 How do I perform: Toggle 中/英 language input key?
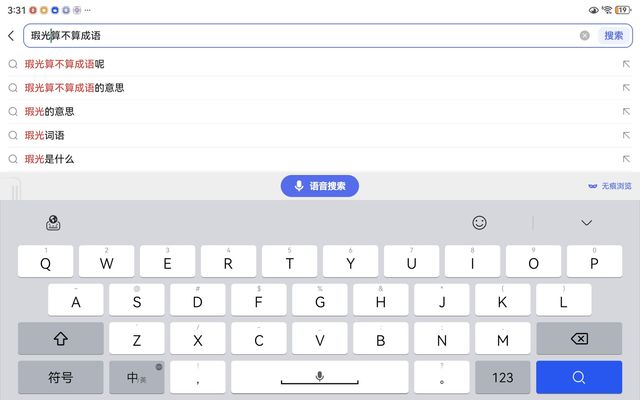[x=137, y=377]
